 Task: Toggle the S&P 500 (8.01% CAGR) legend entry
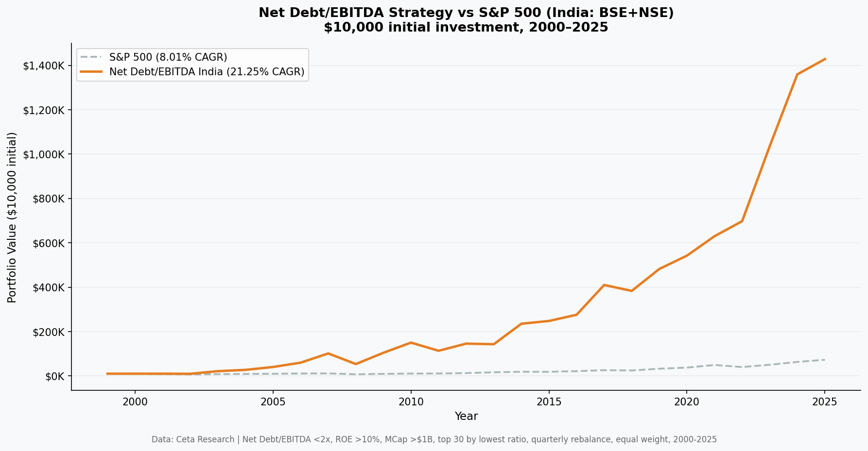pyautogui.click(x=168, y=57)
